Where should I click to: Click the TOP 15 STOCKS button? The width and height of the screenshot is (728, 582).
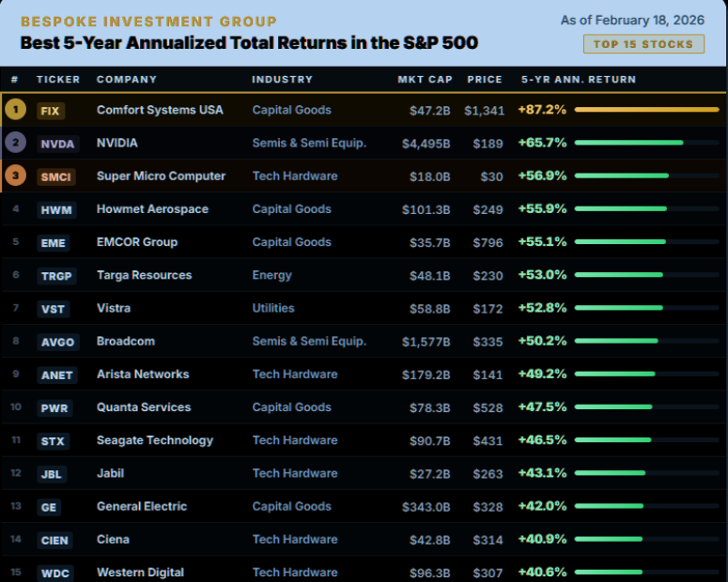[x=643, y=43]
